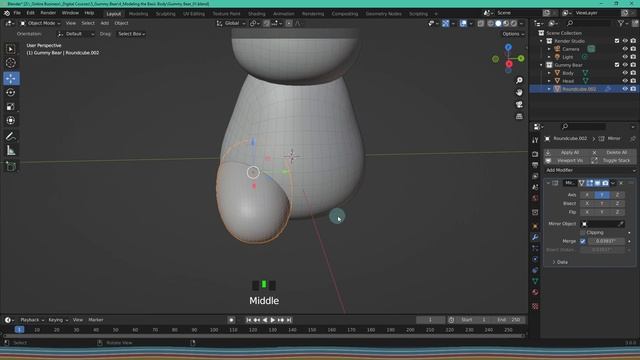Click the viewport zoom magnifier icon

click(x=519, y=80)
